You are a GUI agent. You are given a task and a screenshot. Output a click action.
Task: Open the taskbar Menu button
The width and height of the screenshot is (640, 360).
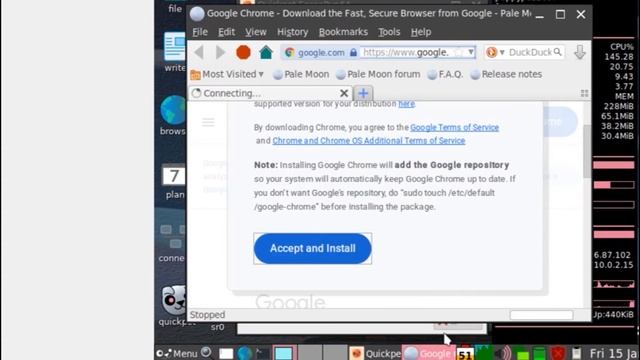point(177,353)
